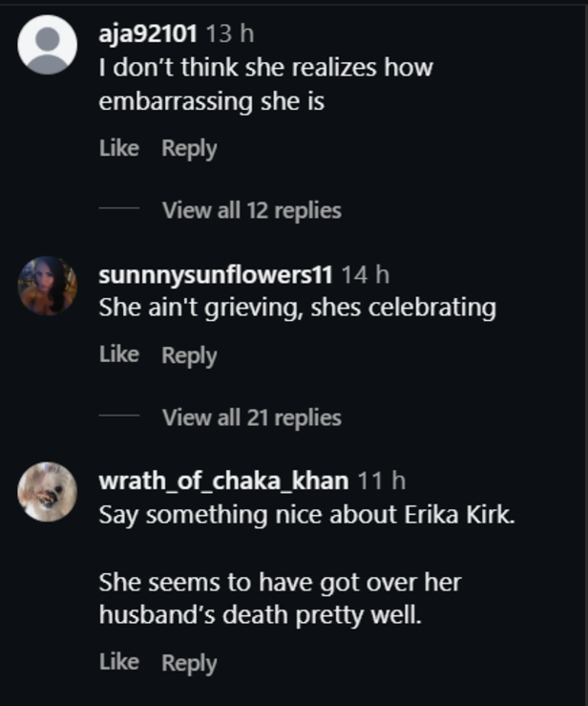Viewport: 588px width, 706px height.
Task: Click the "She ain't grieving, shes celebrating" text
Action: [x=298, y=309]
